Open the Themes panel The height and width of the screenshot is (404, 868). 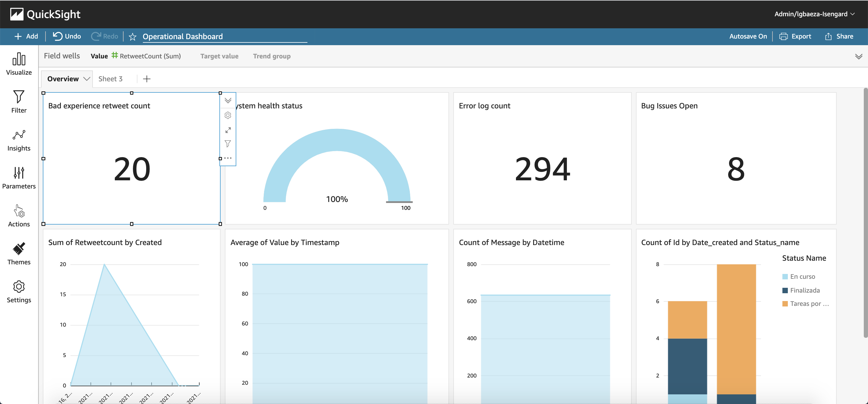pos(19,253)
